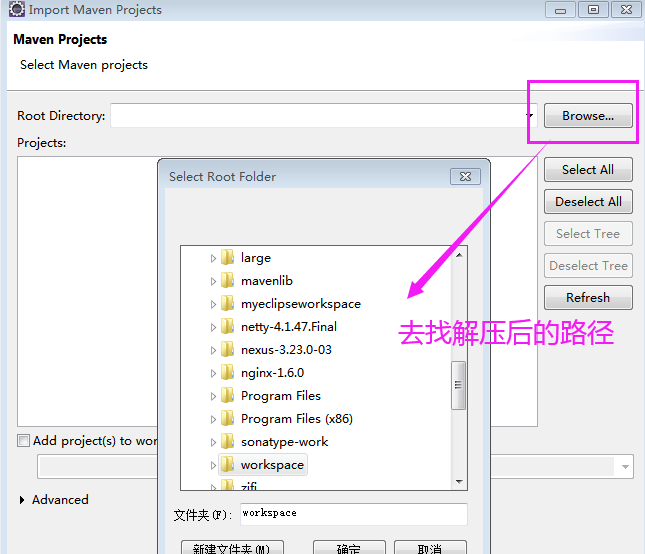Expand the Program Files folder node
Image resolution: width=645 pixels, height=554 pixels.
click(213, 396)
